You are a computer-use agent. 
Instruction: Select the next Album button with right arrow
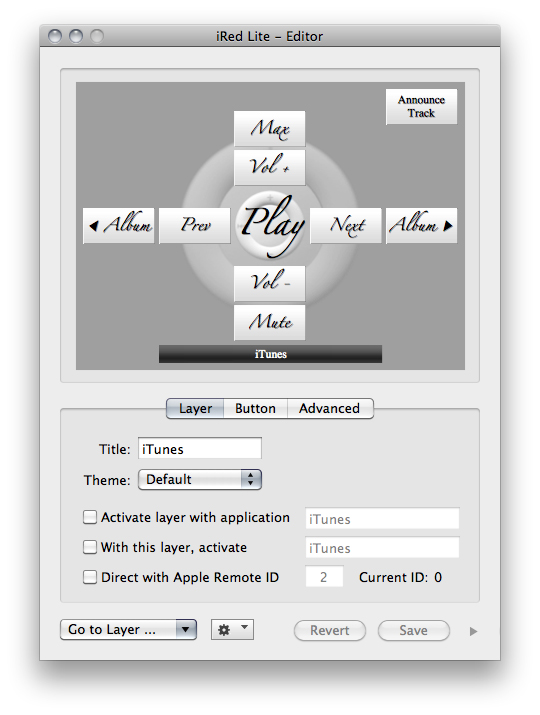[421, 226]
